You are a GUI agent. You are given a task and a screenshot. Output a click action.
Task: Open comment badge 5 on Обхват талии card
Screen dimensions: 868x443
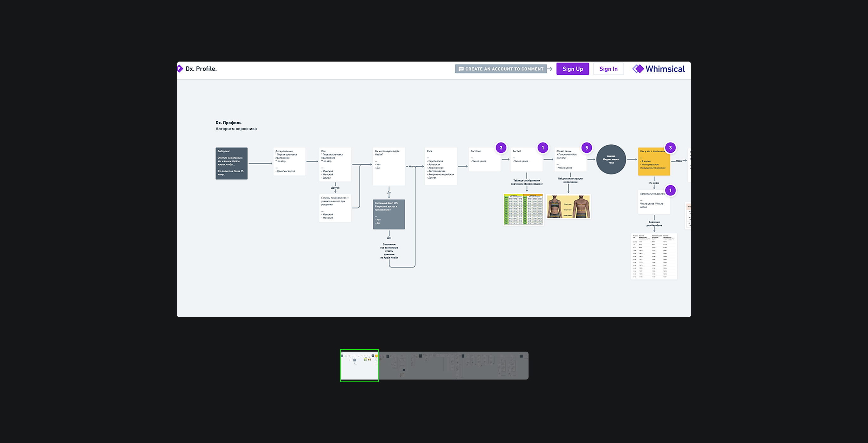[586, 148]
